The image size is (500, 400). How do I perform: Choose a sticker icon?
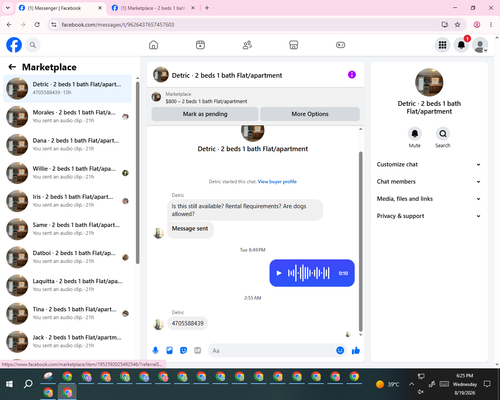pos(183,350)
